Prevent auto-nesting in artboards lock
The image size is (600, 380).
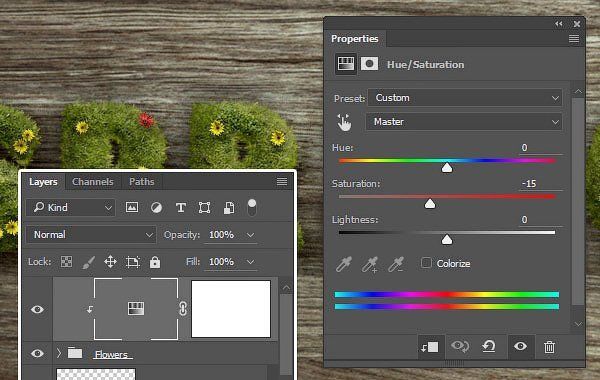(x=133, y=262)
